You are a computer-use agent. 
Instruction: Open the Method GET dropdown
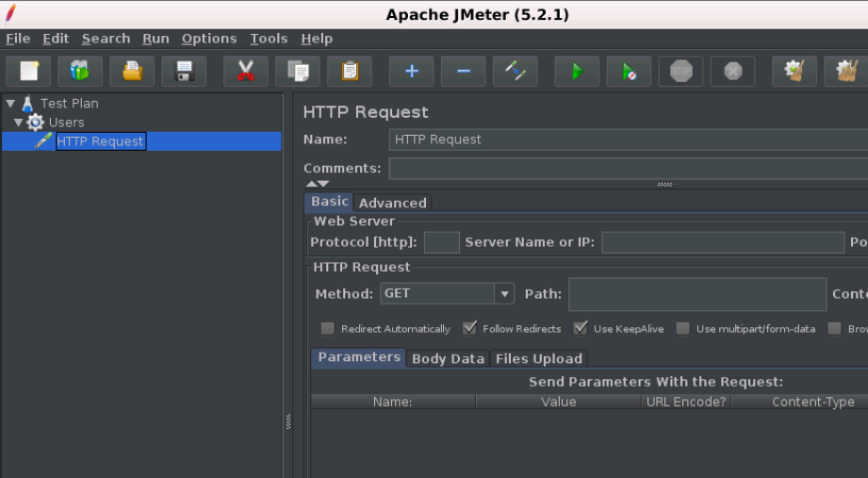point(504,293)
